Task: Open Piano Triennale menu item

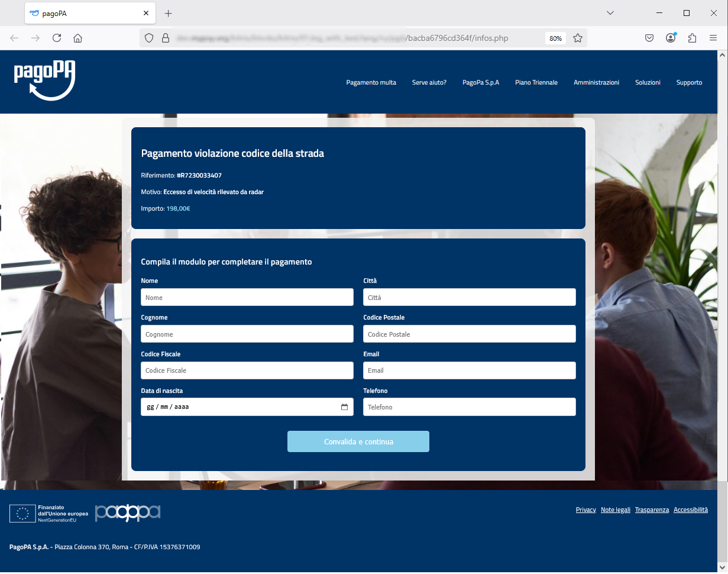Action: [536, 82]
